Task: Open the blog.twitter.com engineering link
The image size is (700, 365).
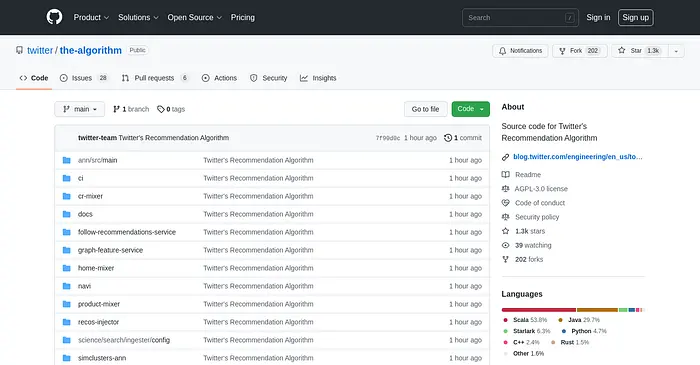Action: [578, 157]
